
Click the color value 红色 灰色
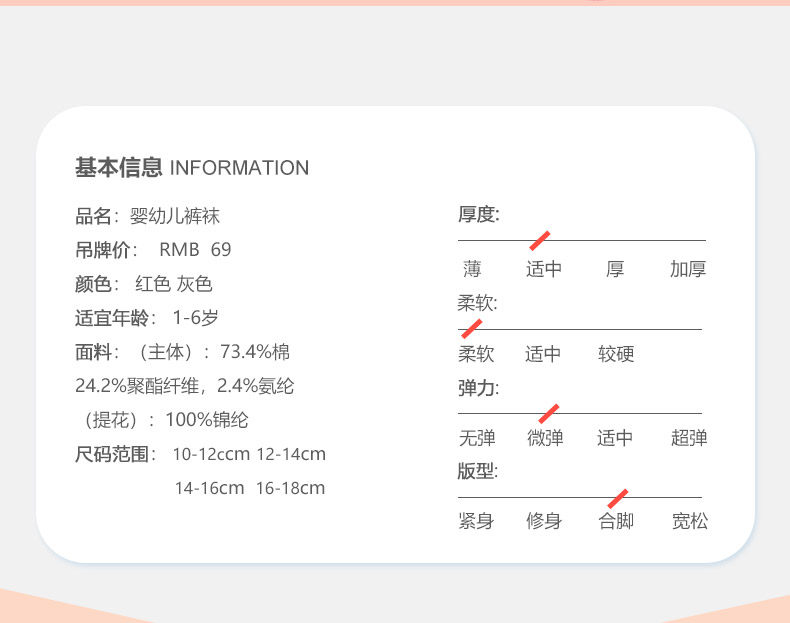[x=174, y=284]
